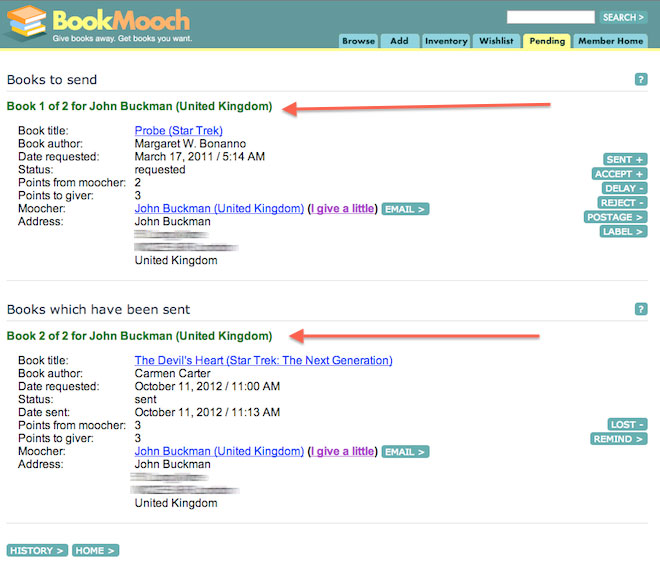Click the REJECT - button
The height and width of the screenshot is (574, 660).
[x=622, y=202]
